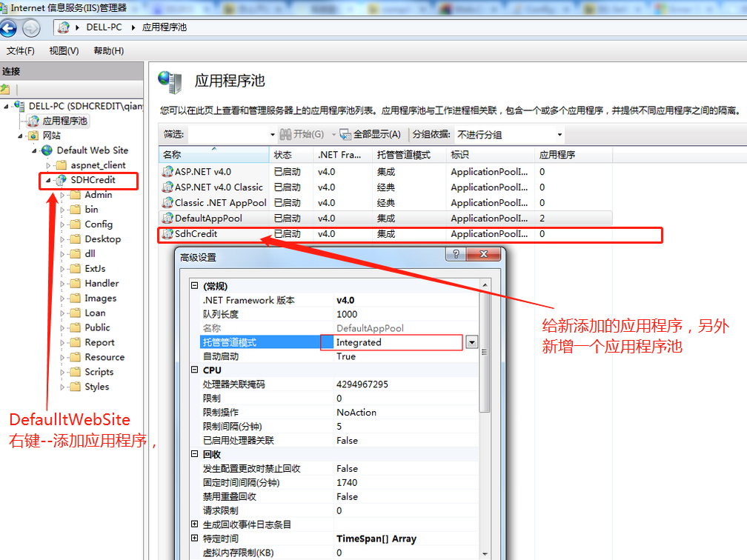Collapse the 回收 settings section
Image resolution: width=747 pixels, height=560 pixels.
click(x=194, y=454)
